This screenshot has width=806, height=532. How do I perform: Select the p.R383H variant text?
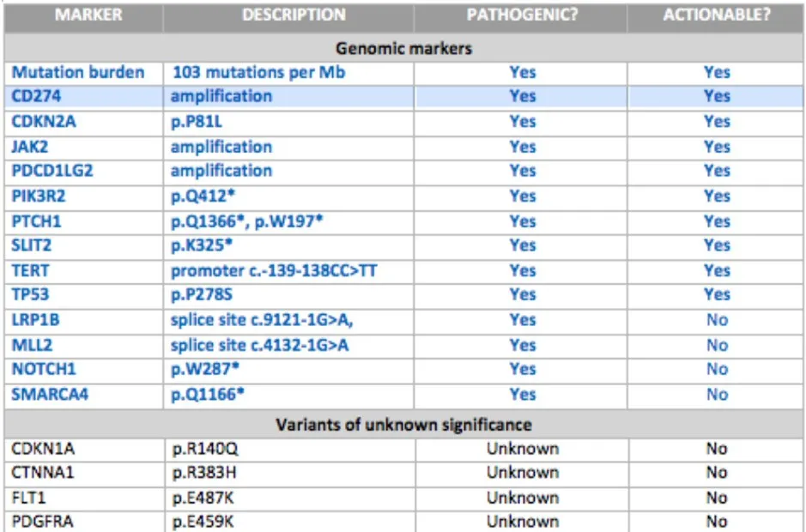point(204,473)
